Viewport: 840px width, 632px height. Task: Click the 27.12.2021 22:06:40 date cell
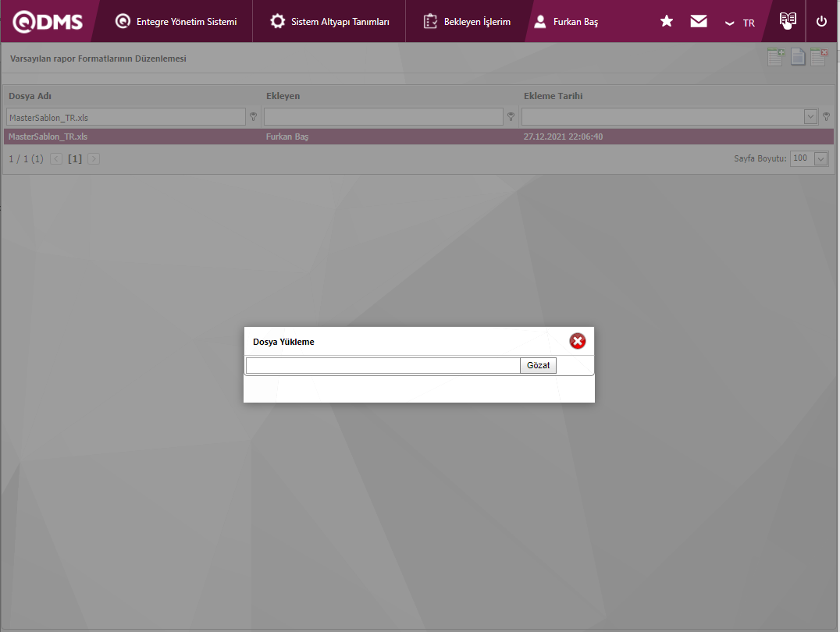pyautogui.click(x=563, y=137)
